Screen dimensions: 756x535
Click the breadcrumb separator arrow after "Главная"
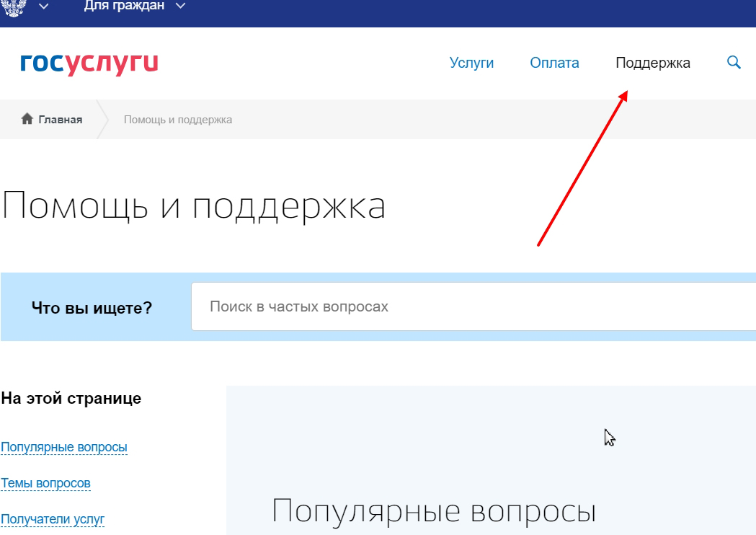(102, 120)
